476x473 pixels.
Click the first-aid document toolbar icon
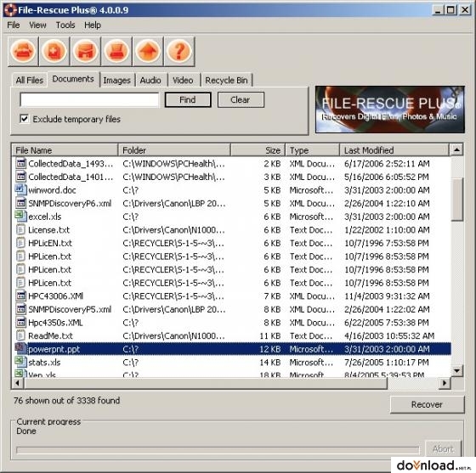(54, 51)
